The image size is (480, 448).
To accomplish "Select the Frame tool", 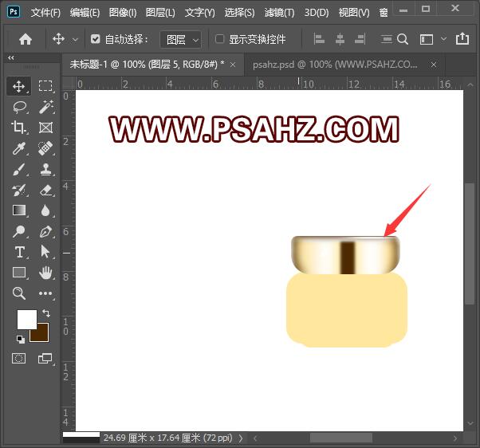I will (x=45, y=128).
